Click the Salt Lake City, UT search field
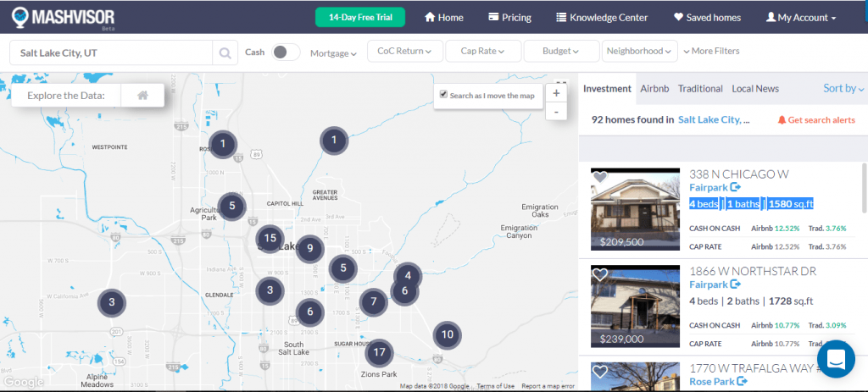This screenshot has height=392, width=868. tap(110, 52)
